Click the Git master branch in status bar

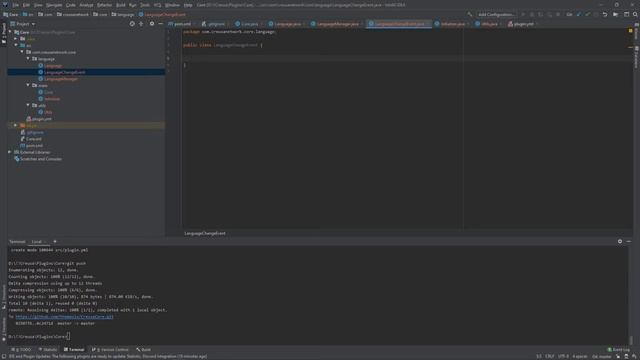point(602,356)
